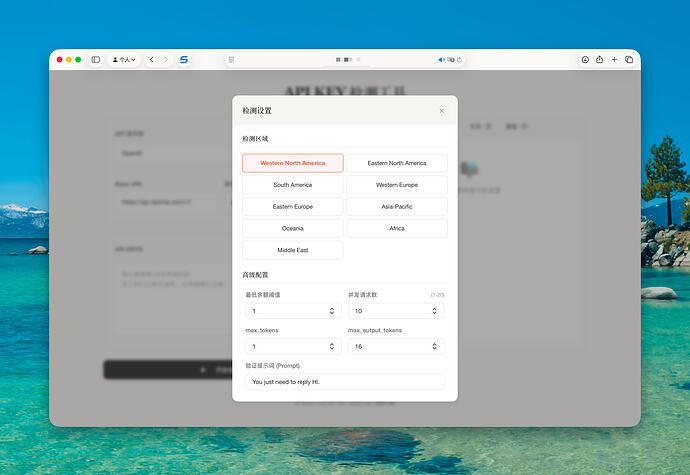Open a new tab with the plus icon
Screen dimensions: 690x475
point(614,59)
